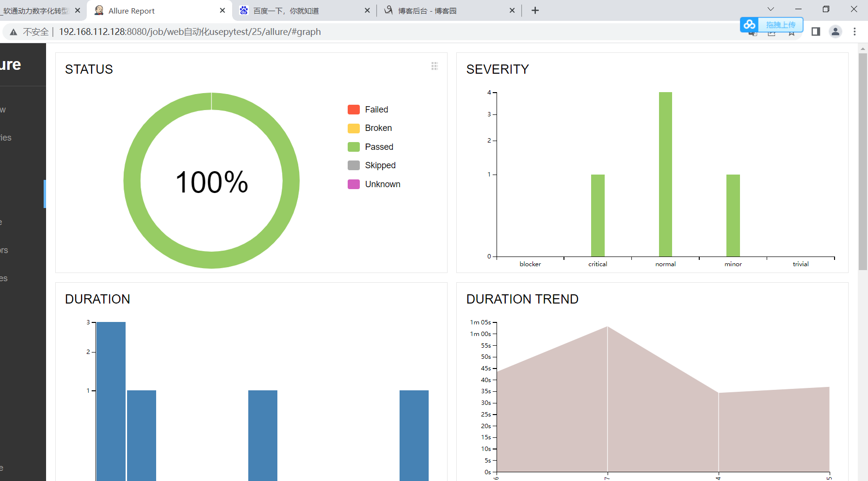Click the Skipped legend color swatch

[354, 165]
